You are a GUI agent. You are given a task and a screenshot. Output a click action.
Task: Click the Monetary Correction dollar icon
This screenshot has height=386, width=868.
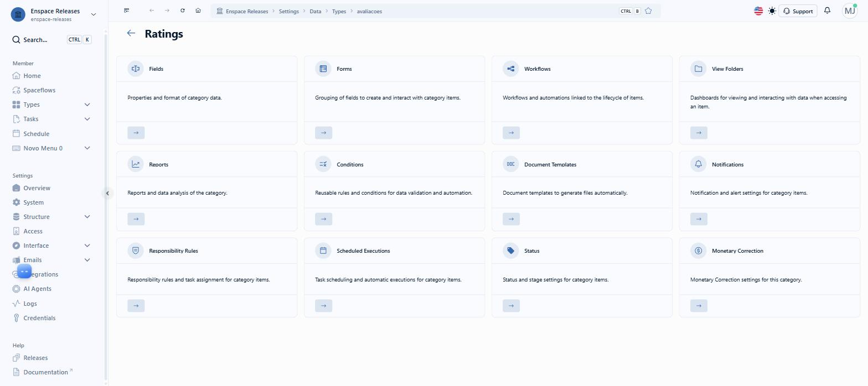coord(699,251)
